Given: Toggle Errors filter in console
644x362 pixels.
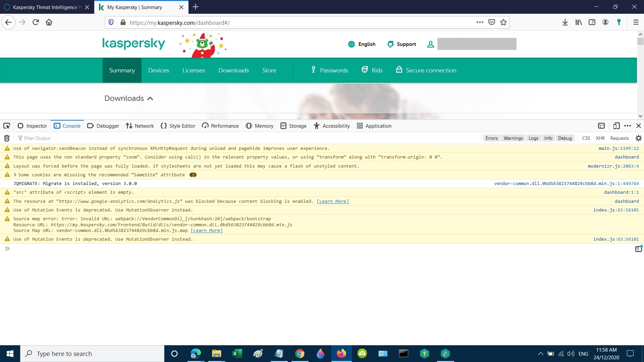Looking at the screenshot, I should click(491, 138).
